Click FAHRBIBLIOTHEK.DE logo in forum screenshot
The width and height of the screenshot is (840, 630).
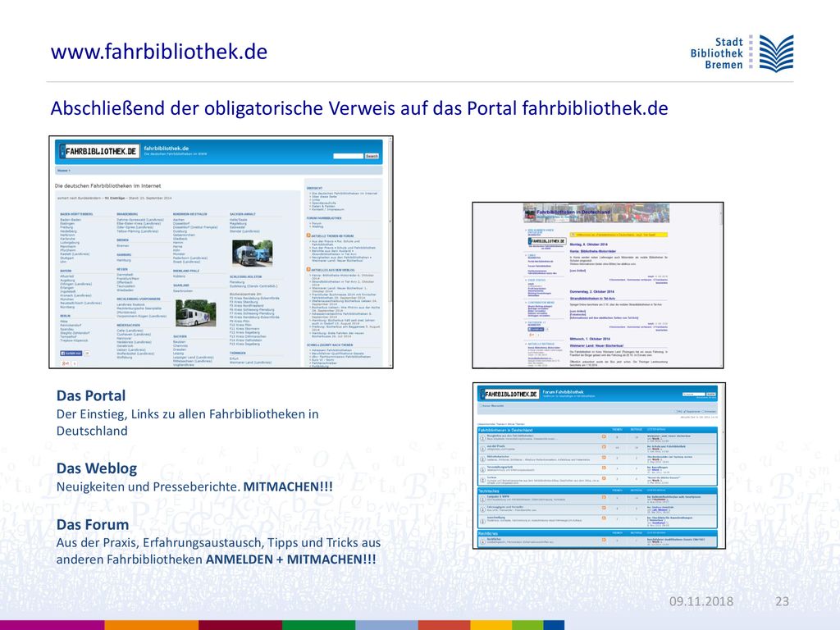coord(510,394)
